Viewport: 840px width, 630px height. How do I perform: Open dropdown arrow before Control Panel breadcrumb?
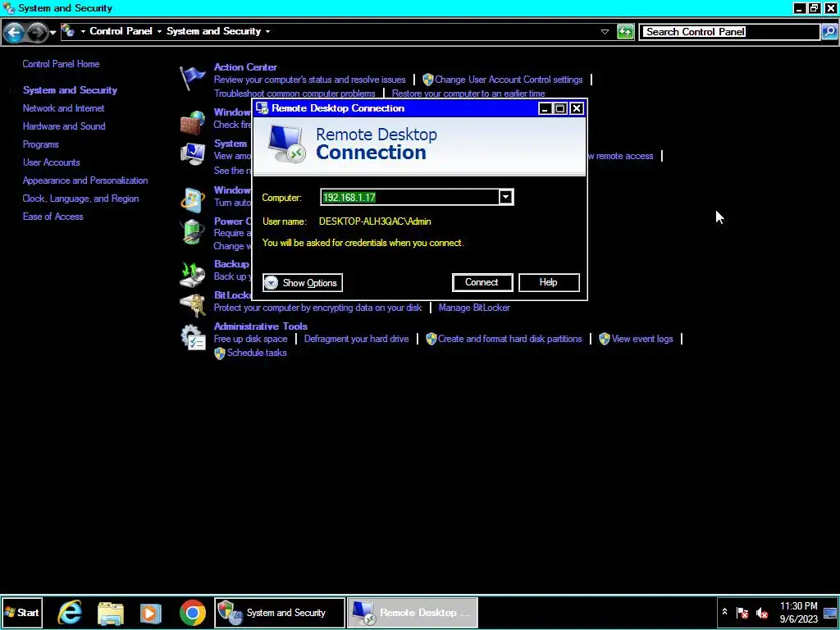click(83, 32)
